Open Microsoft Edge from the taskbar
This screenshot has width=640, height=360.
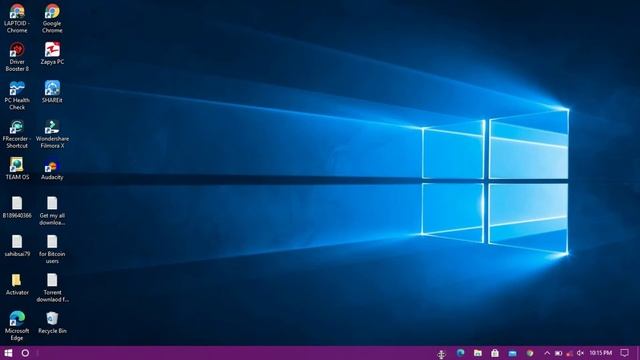pos(460,353)
